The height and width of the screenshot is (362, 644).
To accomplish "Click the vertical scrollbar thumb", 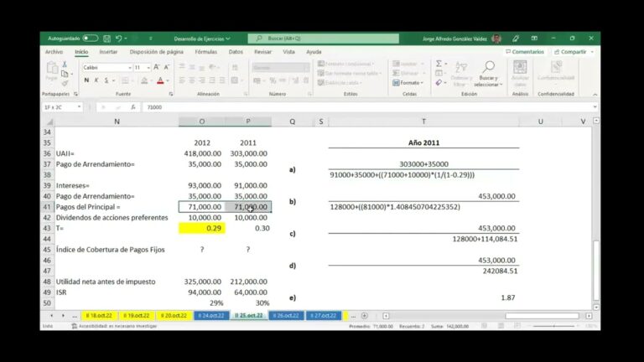I will pyautogui.click(x=596, y=271).
